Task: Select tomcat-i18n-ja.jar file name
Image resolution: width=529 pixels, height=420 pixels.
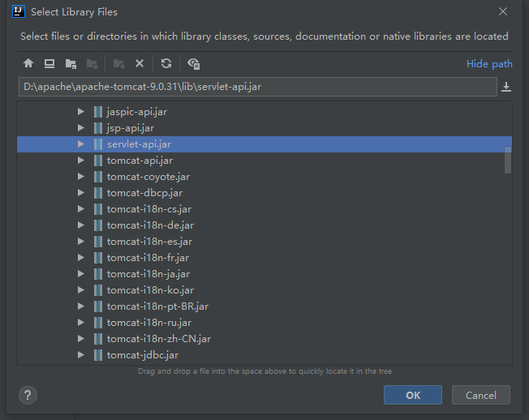Action: click(x=148, y=273)
